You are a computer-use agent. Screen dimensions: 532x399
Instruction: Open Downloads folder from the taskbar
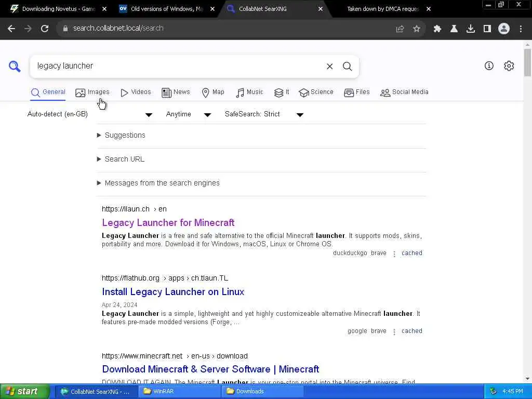pyautogui.click(x=263, y=392)
